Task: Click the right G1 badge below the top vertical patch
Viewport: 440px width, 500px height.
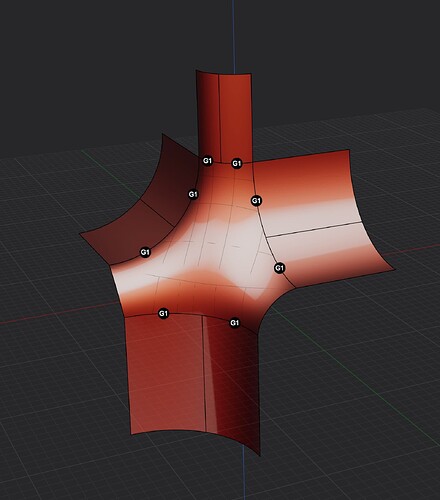Action: pos(236,163)
